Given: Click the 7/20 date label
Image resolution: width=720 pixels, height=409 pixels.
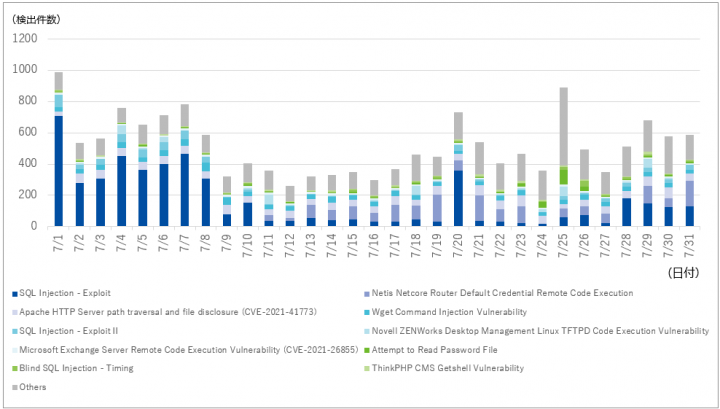Looking at the screenshot, I should [x=458, y=244].
